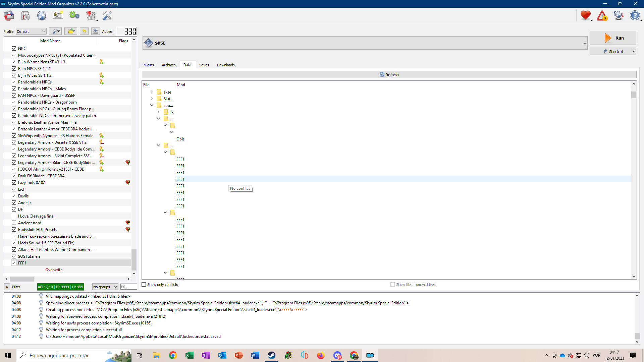This screenshot has height=362, width=644.
Task: Open the Tools puzzle piece icon
Action: [91, 15]
